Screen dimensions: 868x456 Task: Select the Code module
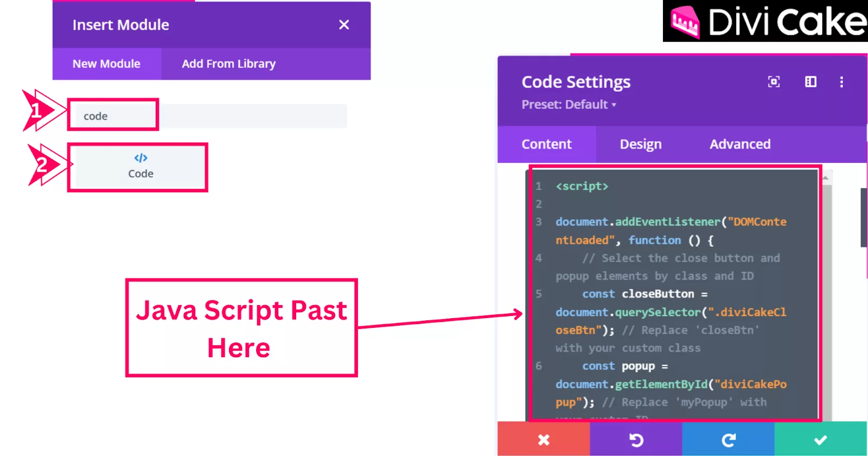tap(141, 167)
